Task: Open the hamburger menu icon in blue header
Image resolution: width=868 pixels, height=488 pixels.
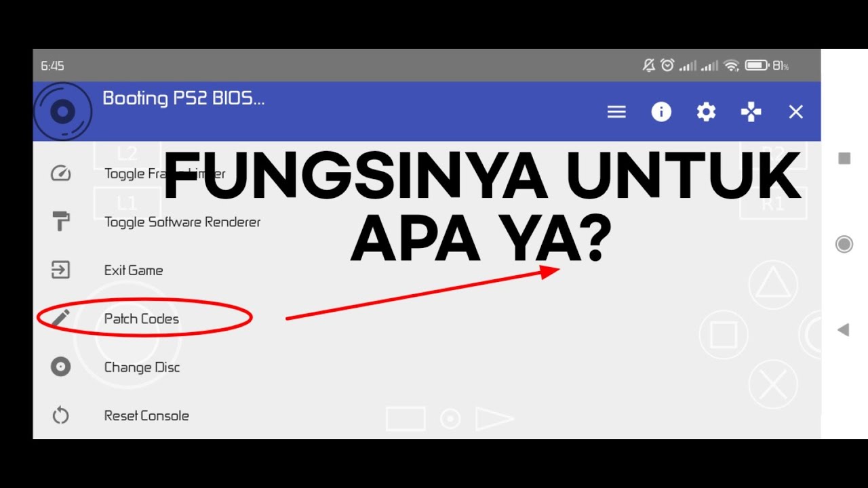Action: click(x=616, y=112)
